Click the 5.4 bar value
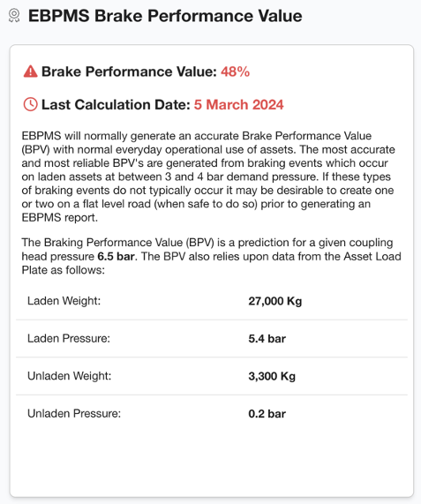 pyautogui.click(x=267, y=338)
